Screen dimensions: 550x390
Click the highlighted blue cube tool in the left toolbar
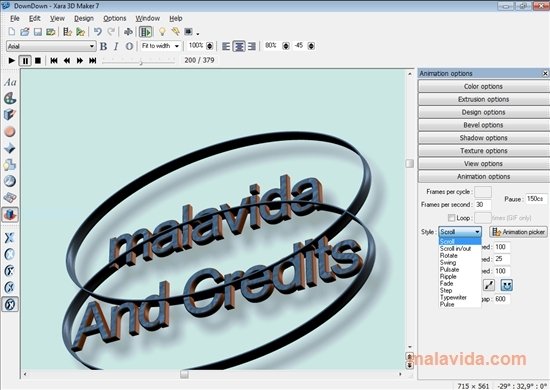click(x=10, y=214)
